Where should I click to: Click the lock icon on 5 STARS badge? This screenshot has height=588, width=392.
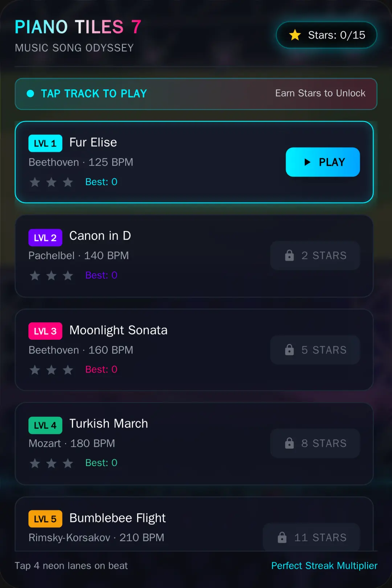coord(289,350)
